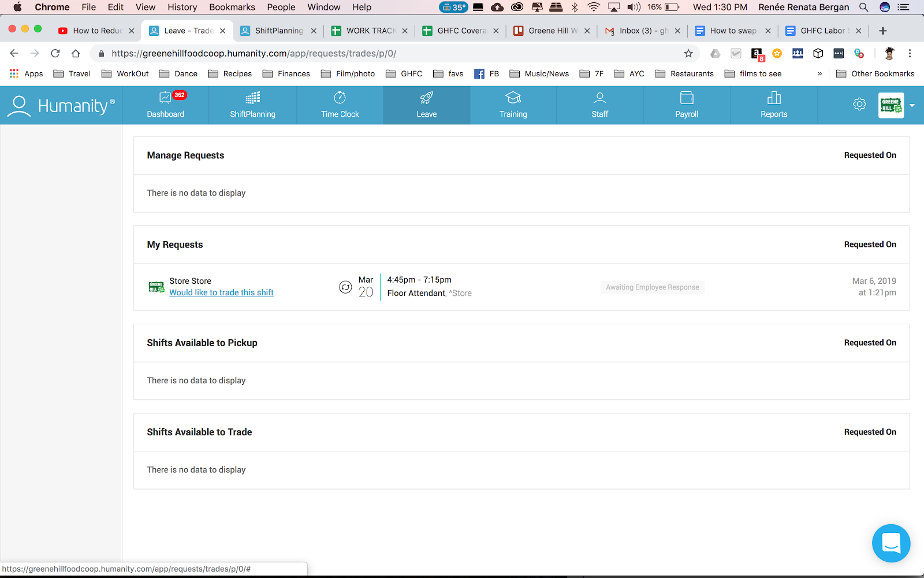924x578 pixels.
Task: Click the volume icon in the menu bar
Action: (634, 7)
